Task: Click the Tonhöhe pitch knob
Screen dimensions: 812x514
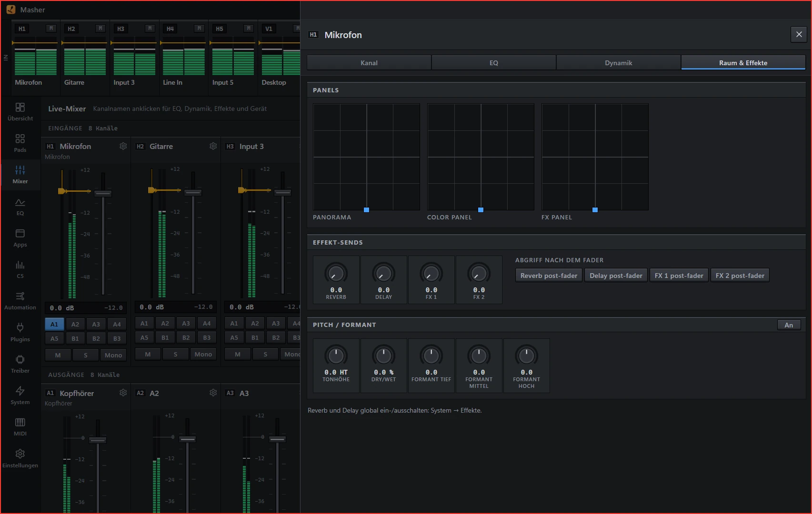Action: coord(336,356)
